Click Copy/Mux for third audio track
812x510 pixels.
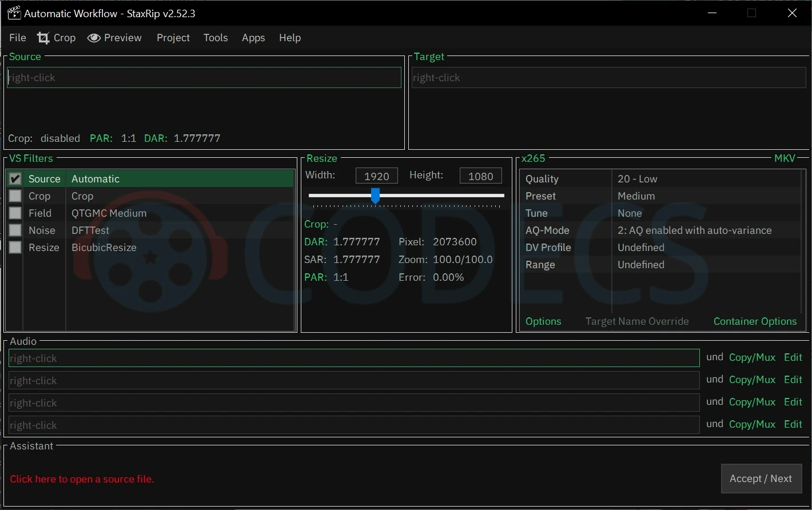(x=752, y=402)
